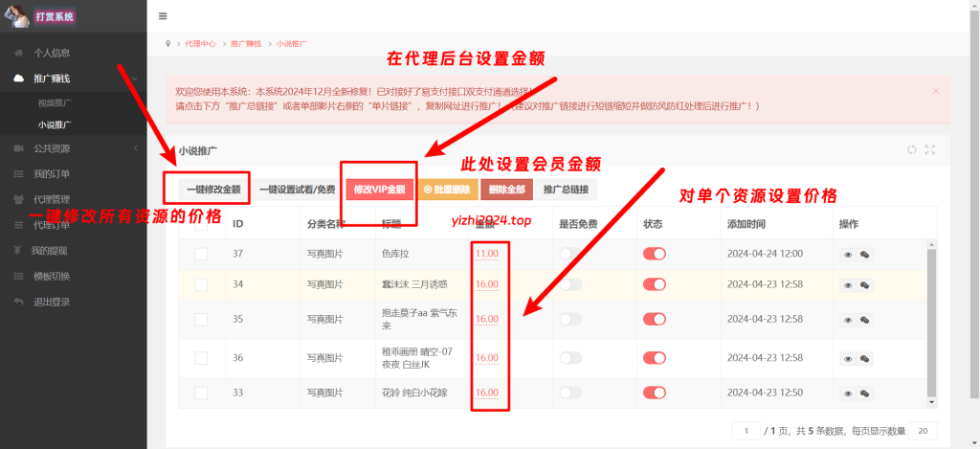Viewport: 980px width, 449px height.
Task: Click the refresh icon in the panel header
Action: 912,150
